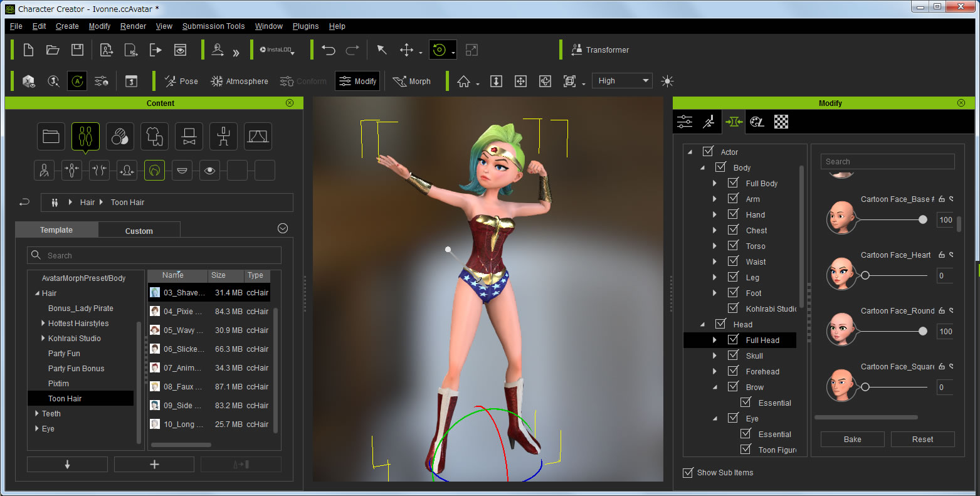Open the Cloth category icon (shirt and shorts)
Viewport: 980px width, 496px height.
pyautogui.click(x=154, y=136)
